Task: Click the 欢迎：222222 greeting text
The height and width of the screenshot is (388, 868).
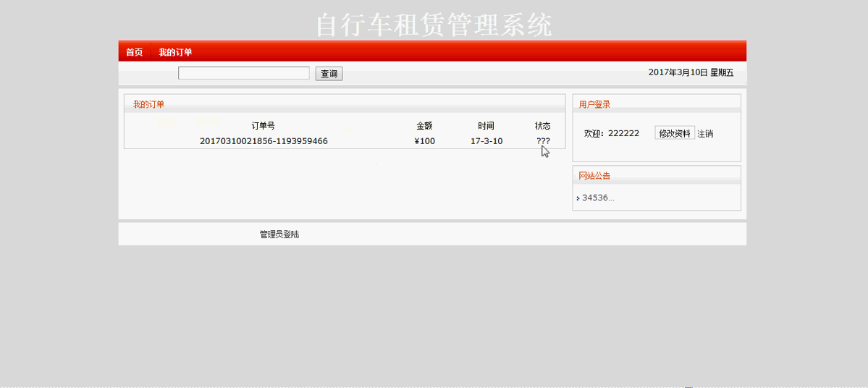Action: pos(612,133)
